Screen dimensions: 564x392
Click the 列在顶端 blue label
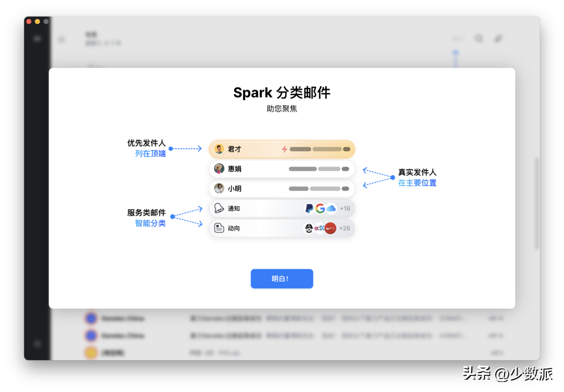[x=151, y=154]
